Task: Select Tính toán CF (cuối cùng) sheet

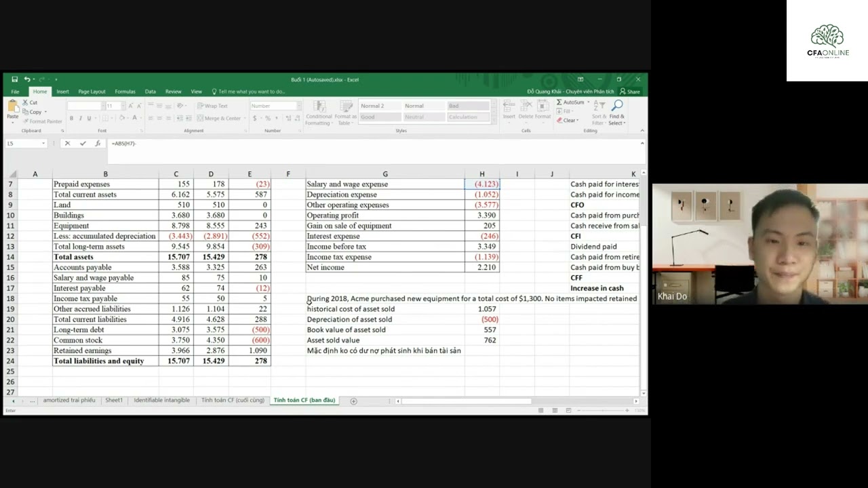Action: pyautogui.click(x=233, y=401)
